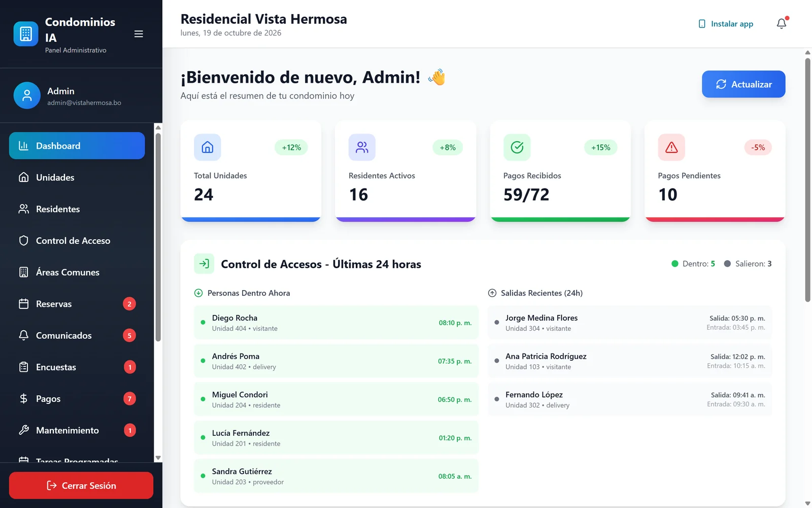This screenshot has height=508, width=812.
Task: Open Áreas Comunes page
Action: coord(77,272)
